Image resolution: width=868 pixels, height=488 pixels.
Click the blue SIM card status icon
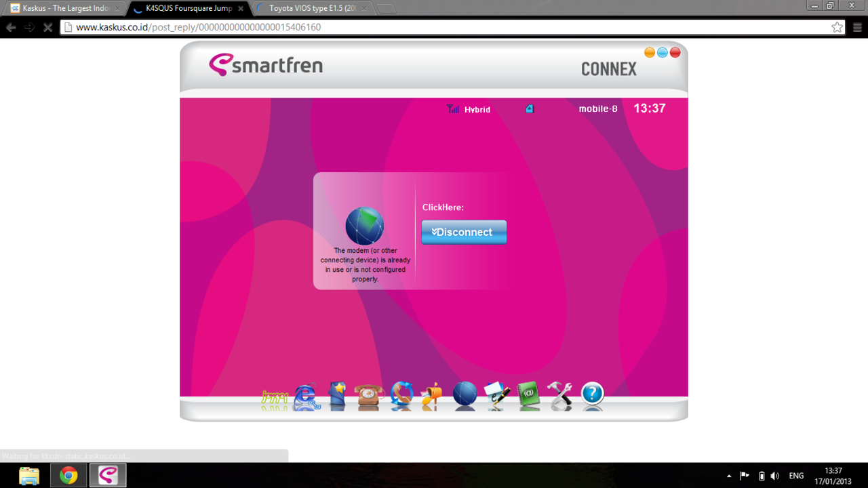click(530, 108)
